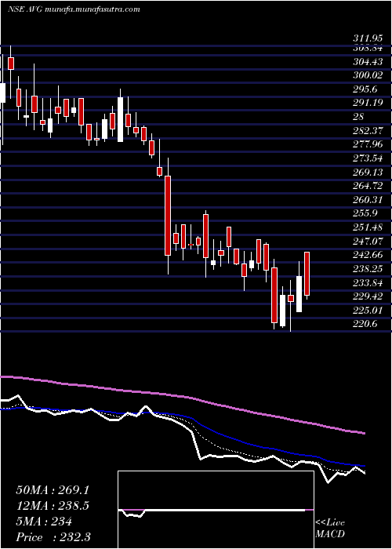The image size is (392, 549).
Task: Click the 291.19 price axis label
Action: click(368, 103)
